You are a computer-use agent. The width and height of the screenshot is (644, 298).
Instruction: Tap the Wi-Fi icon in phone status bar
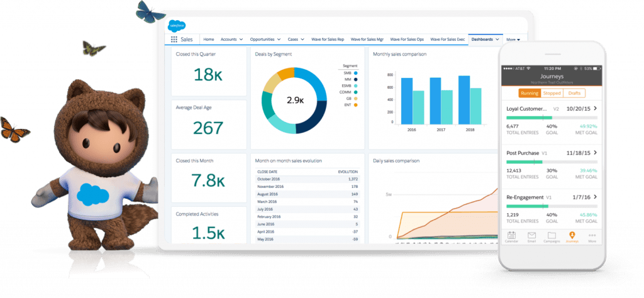pyautogui.click(x=528, y=68)
